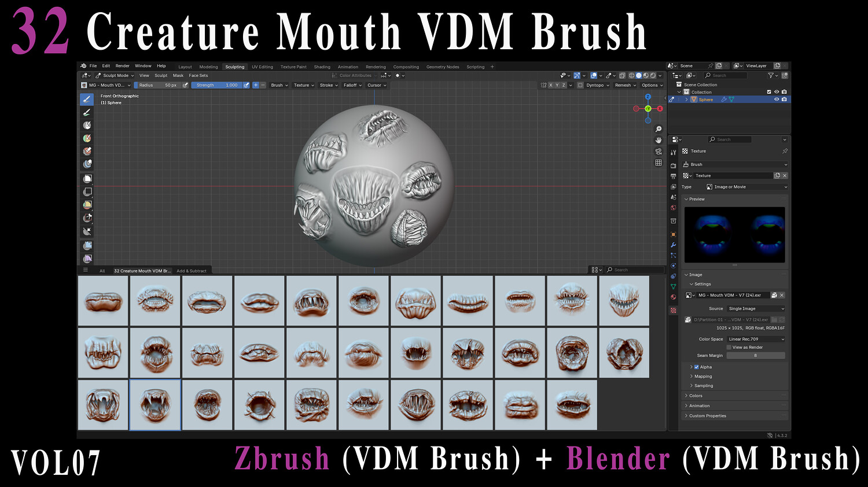Disable Sphere in renders via camera icon
Screen dimensions: 868x487
point(784,99)
